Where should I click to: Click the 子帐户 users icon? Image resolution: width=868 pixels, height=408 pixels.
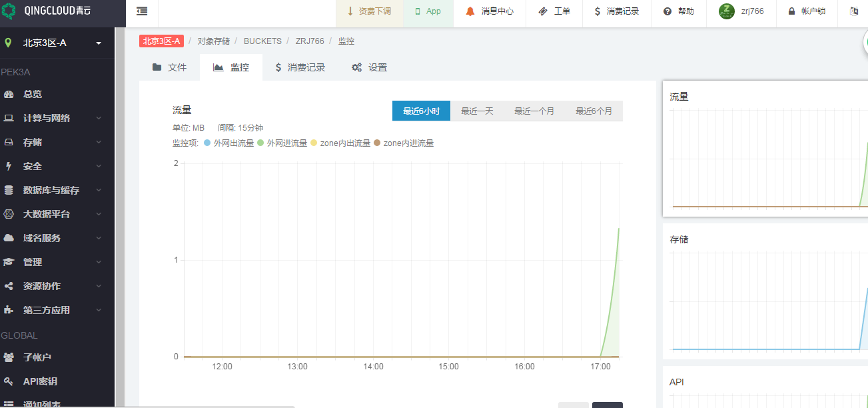pos(9,357)
